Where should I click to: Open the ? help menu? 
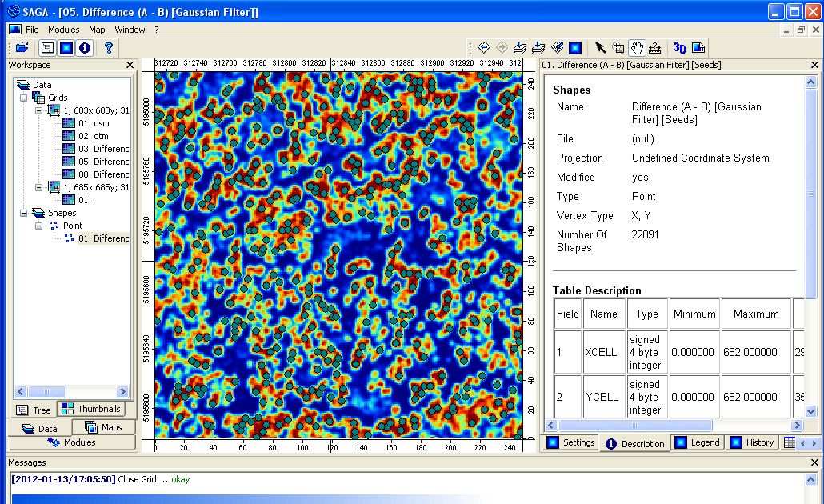157,30
